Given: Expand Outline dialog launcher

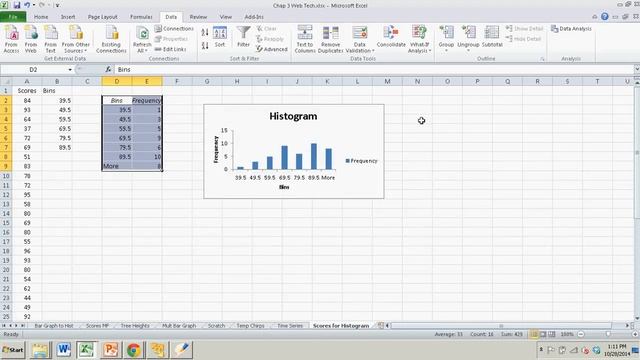Looking at the screenshot, I should [542, 59].
